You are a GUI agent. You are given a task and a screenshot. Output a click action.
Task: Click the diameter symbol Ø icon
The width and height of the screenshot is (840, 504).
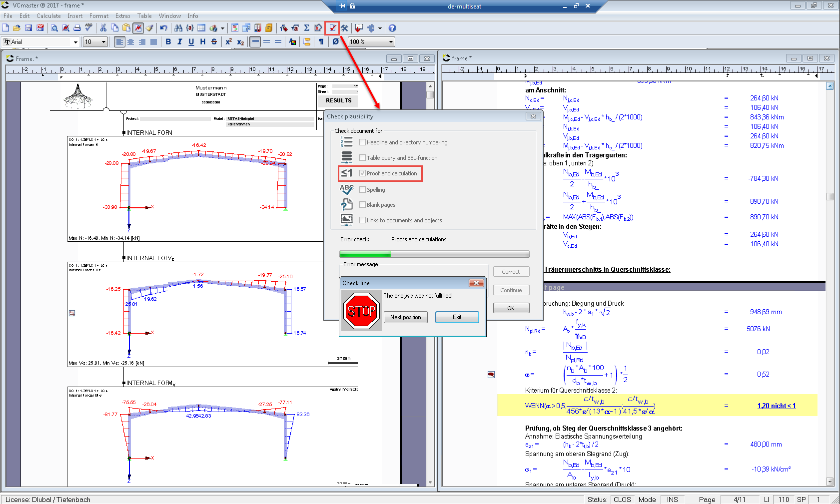coord(335,42)
